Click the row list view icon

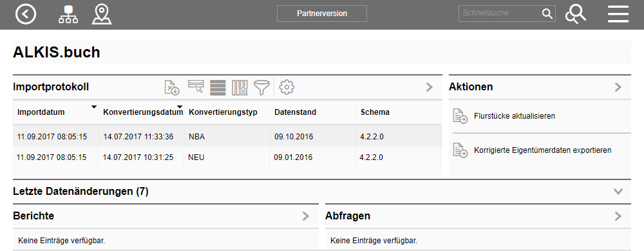click(218, 88)
